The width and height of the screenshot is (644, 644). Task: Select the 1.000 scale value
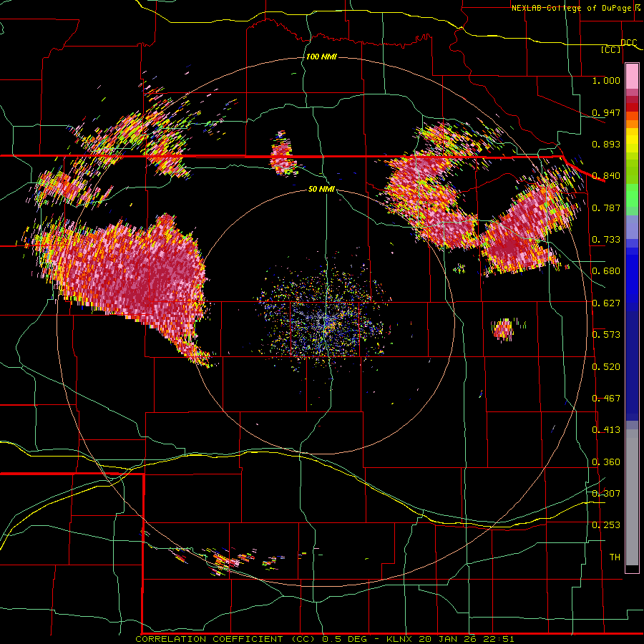pyautogui.click(x=606, y=80)
